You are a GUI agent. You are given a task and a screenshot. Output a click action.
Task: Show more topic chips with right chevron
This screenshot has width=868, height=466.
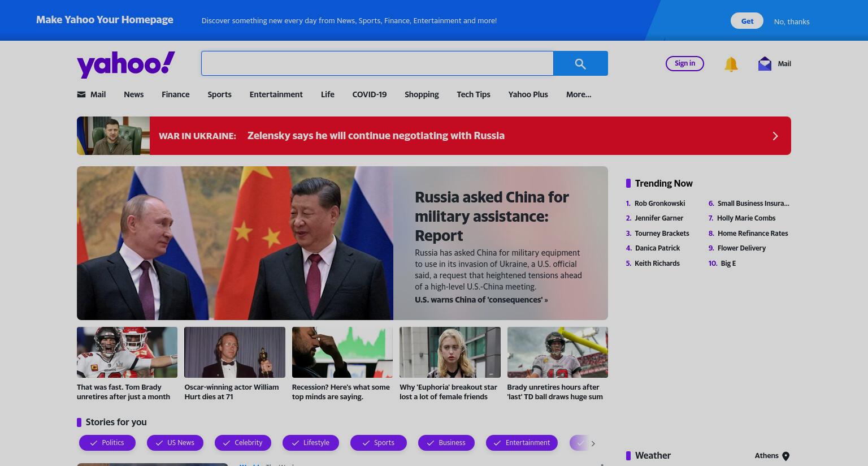coord(593,443)
